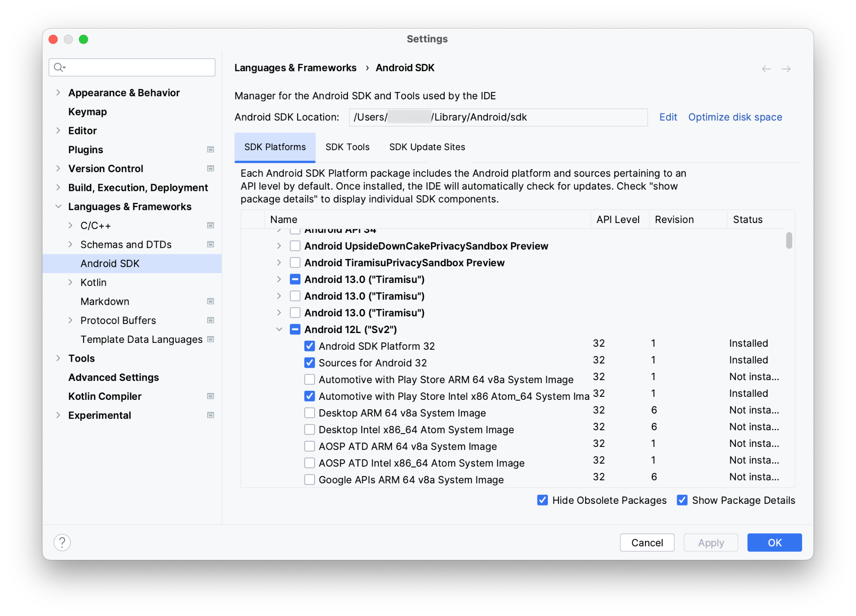Toggle Hide Obsolete Packages checkbox

click(x=543, y=500)
